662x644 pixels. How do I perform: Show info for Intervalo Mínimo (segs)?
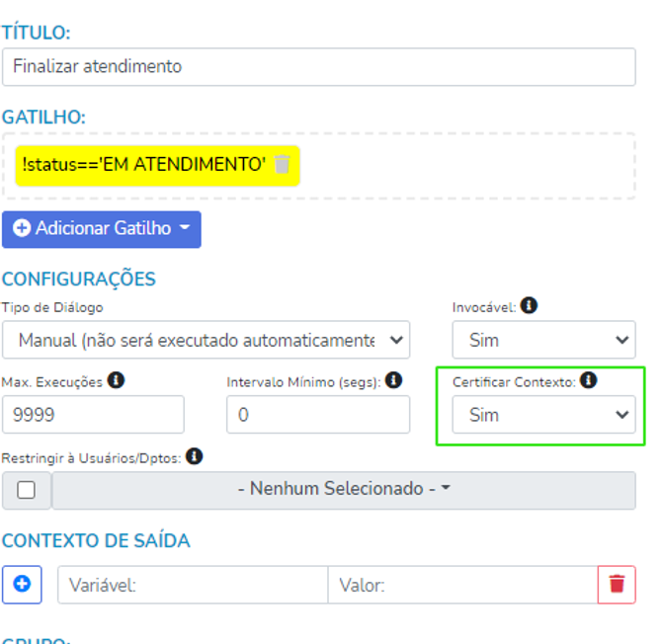[393, 380]
